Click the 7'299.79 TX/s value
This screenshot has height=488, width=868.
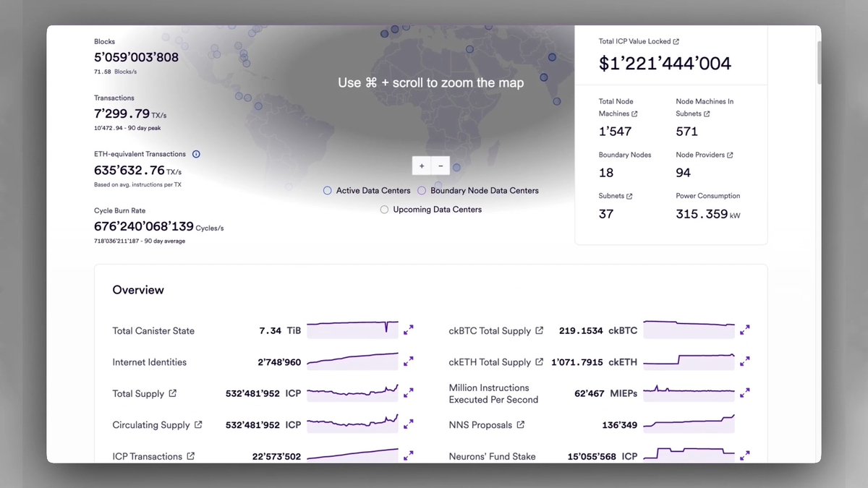pyautogui.click(x=130, y=114)
